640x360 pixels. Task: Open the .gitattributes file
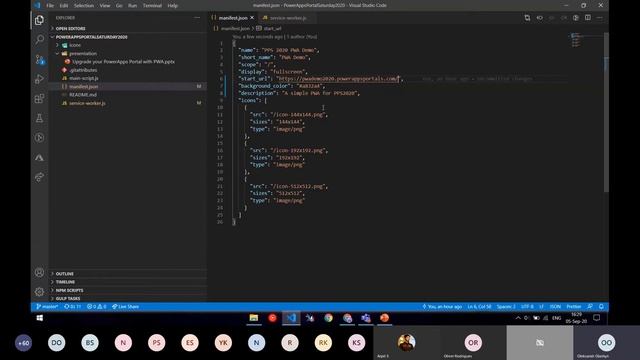tap(83, 70)
